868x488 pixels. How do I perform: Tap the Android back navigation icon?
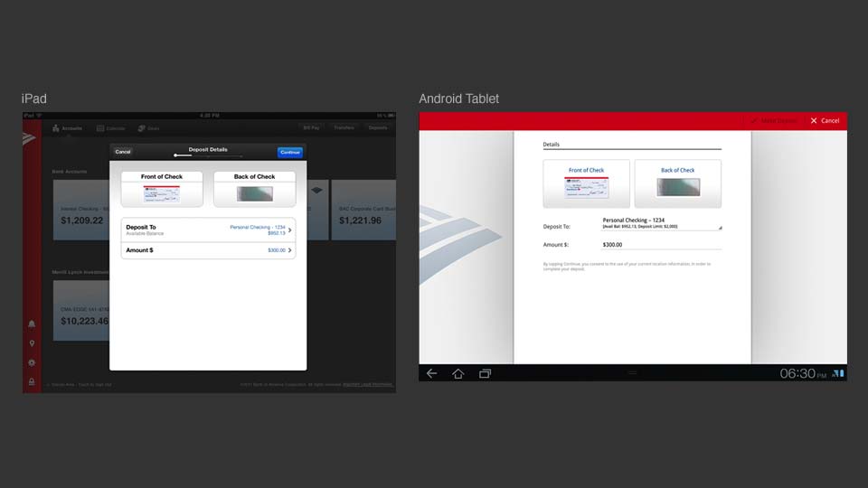coord(432,373)
